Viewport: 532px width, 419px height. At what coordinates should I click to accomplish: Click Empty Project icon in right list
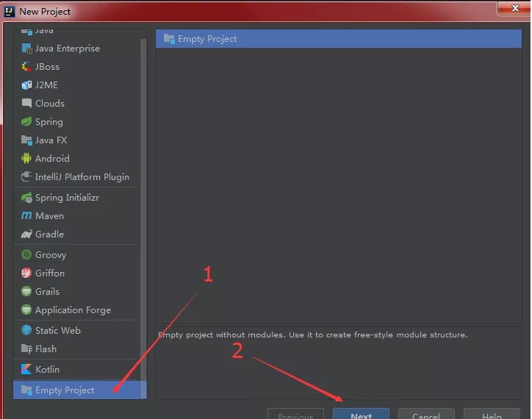(169, 39)
